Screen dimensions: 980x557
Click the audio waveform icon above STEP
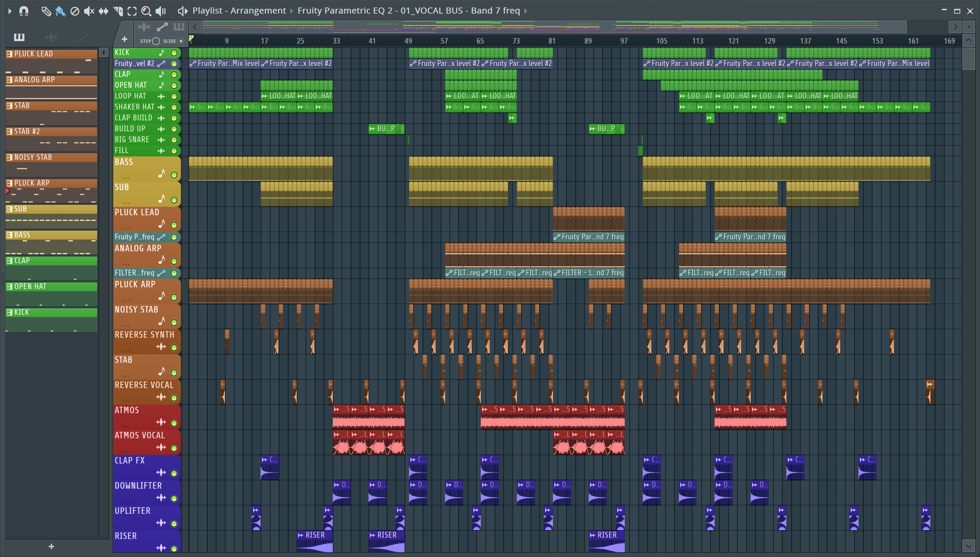click(x=144, y=27)
